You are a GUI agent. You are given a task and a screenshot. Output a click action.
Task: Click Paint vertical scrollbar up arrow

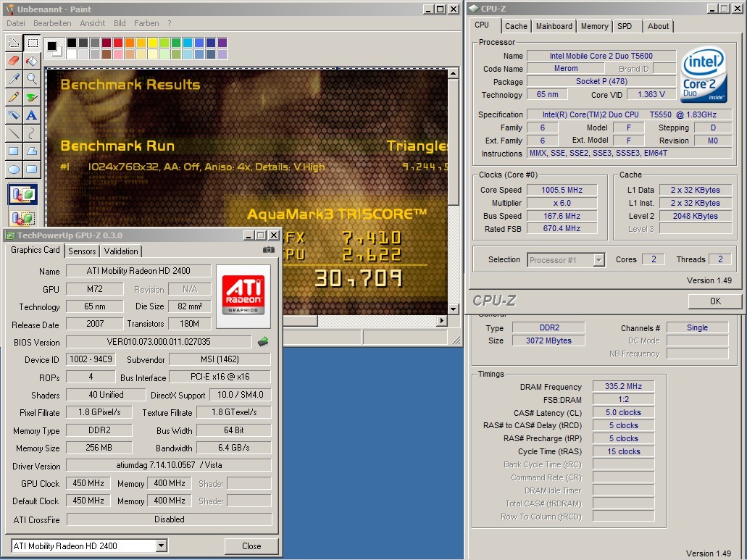[x=453, y=73]
